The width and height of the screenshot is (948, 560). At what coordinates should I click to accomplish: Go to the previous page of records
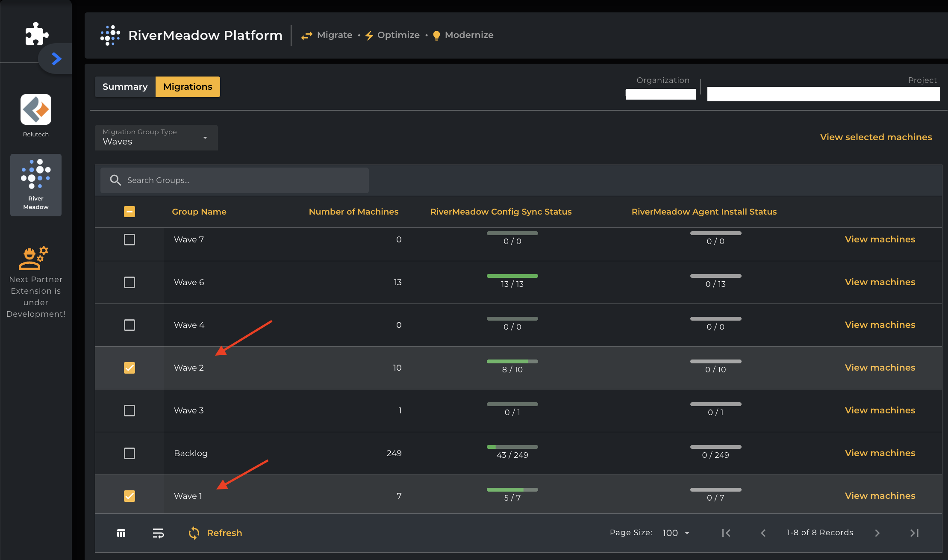coord(763,533)
